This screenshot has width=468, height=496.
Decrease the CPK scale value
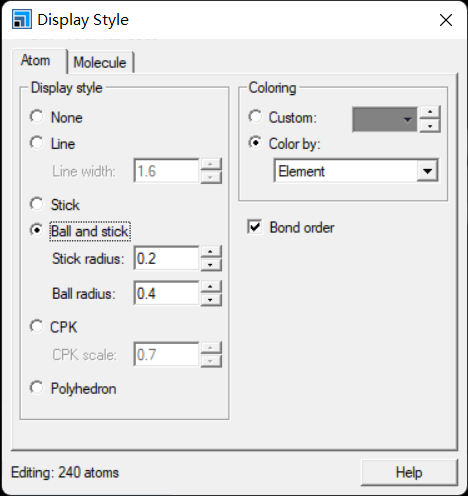click(211, 361)
